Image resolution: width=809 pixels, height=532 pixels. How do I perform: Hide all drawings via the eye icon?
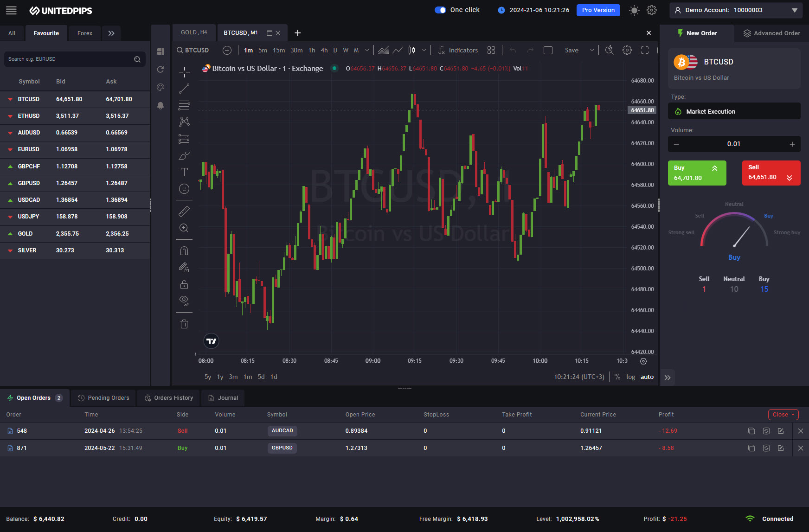pos(184,300)
